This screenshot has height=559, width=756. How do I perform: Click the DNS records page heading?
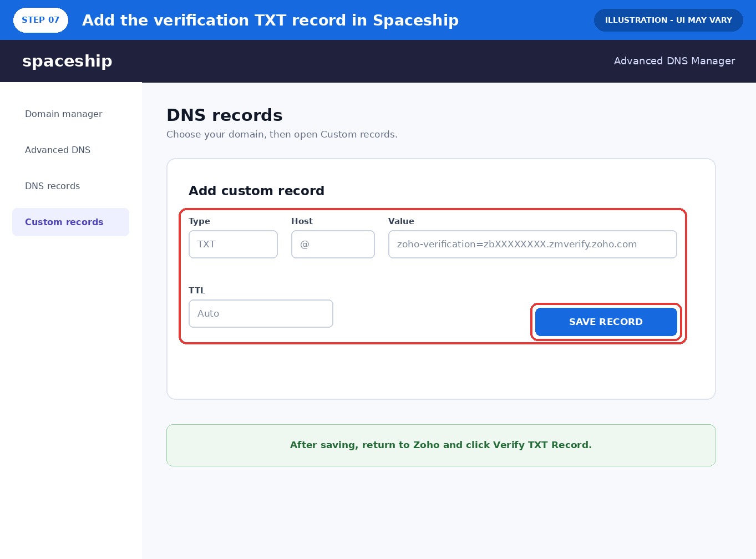225,115
